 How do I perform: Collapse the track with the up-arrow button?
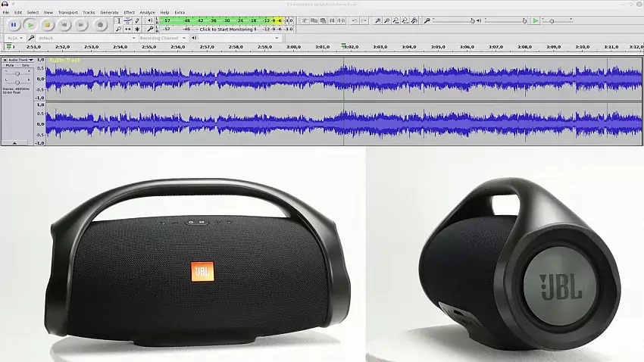(14, 143)
